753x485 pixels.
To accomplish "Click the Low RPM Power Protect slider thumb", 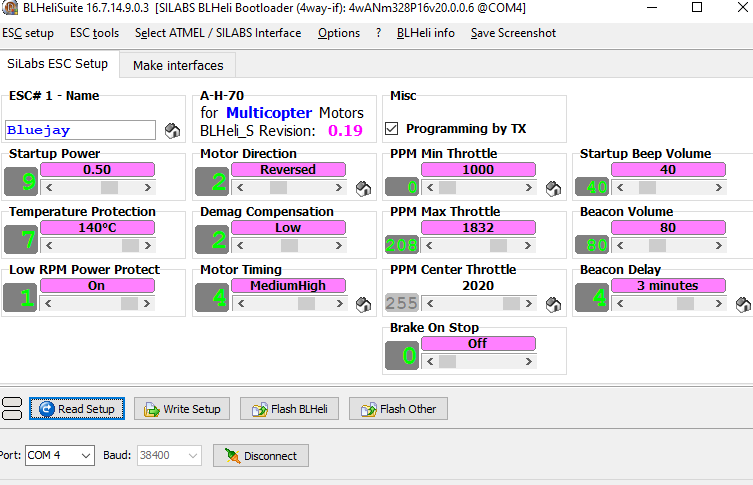I will (129, 303).
